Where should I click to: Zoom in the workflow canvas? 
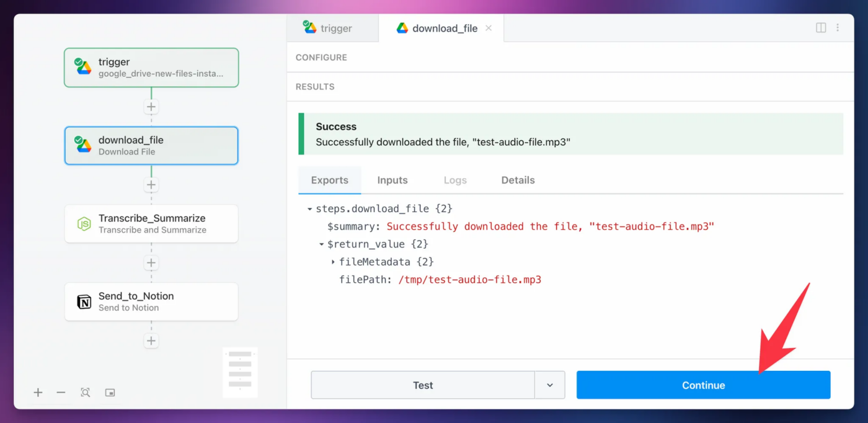pyautogui.click(x=38, y=393)
